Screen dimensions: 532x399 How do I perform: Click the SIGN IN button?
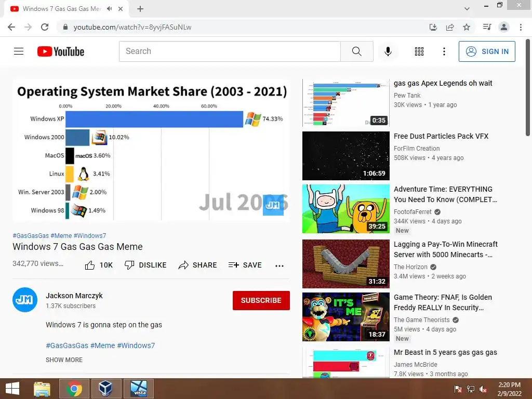coord(487,51)
